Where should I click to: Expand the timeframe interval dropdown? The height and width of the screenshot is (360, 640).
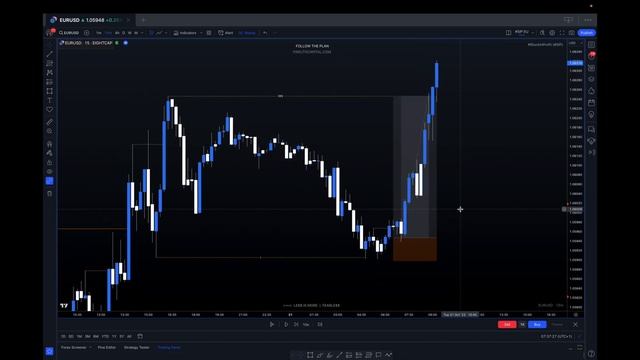pos(142,33)
